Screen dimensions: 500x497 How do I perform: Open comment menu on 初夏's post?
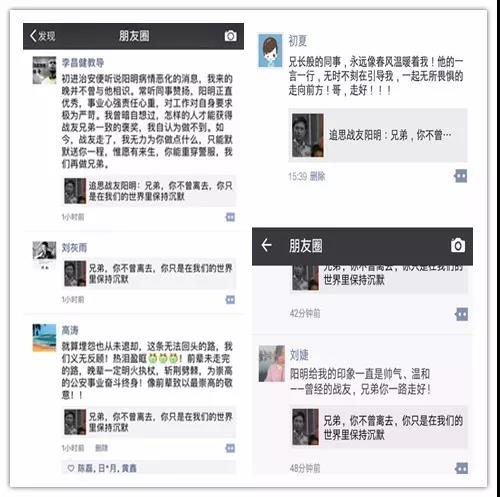click(x=460, y=176)
